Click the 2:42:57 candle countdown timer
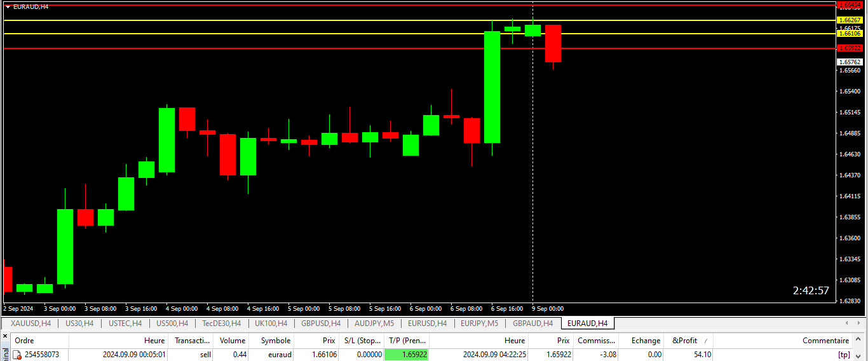Viewport: 868px width, 361px height. 811,290
